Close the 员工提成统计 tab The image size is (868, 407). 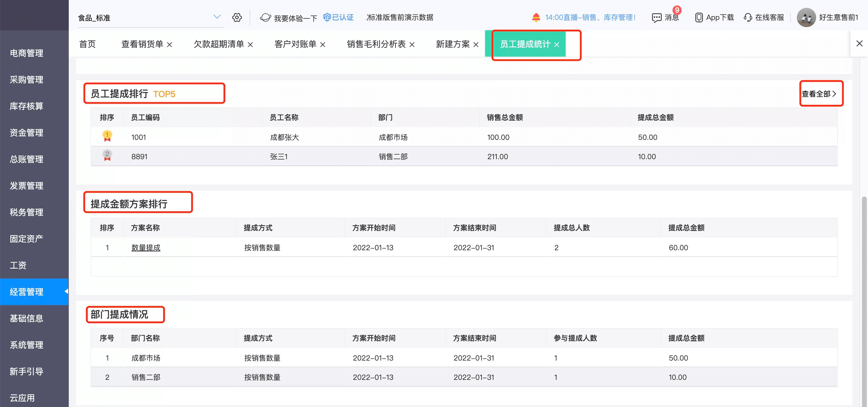pos(557,45)
